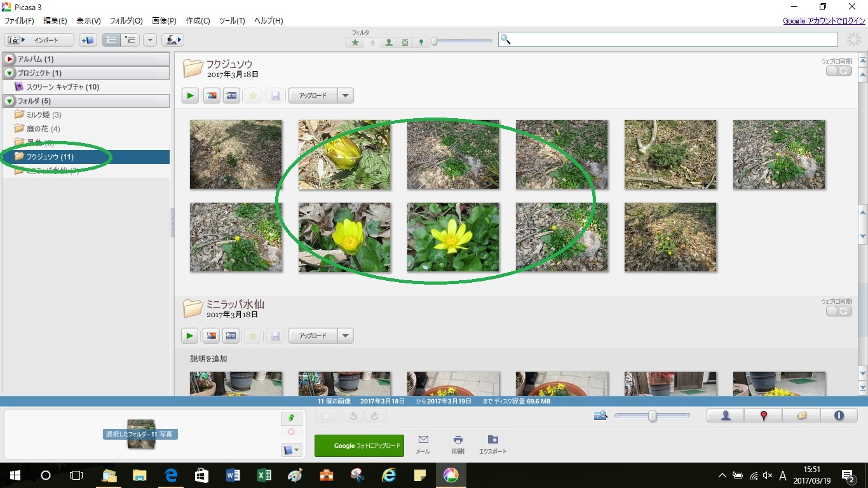Toggle the geotagged photos filter
This screenshot has width=868, height=488.
(x=421, y=43)
